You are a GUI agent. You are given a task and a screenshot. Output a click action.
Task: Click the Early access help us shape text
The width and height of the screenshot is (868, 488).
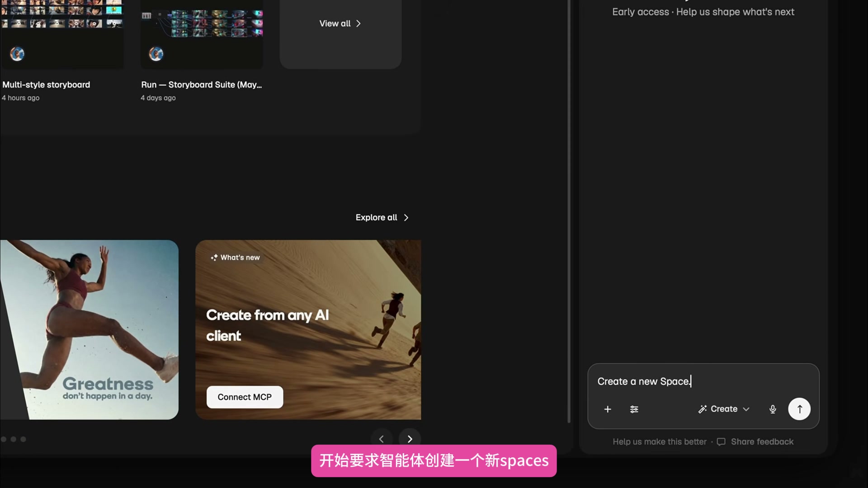(703, 12)
